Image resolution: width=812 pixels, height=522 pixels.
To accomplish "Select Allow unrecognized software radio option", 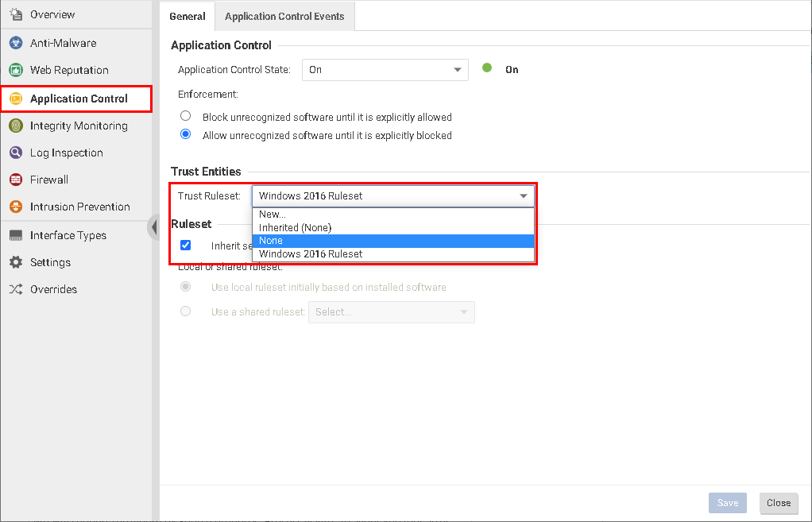I will coord(186,135).
